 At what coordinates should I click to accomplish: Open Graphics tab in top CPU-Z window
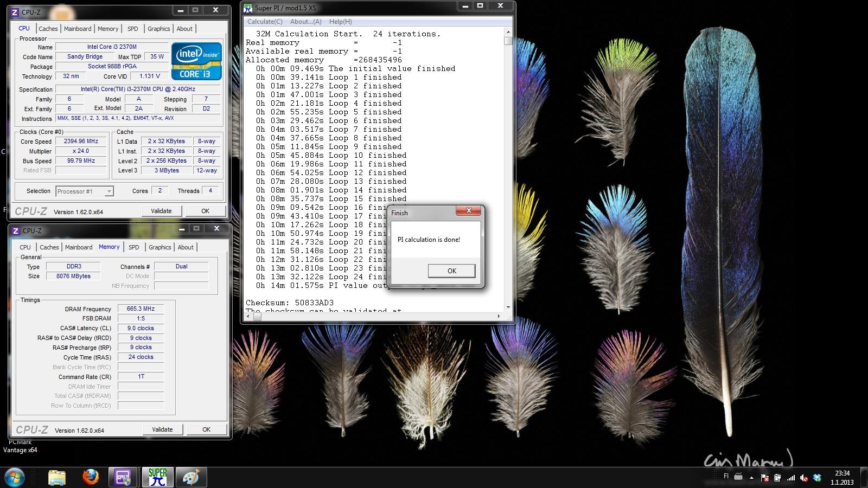[x=159, y=29]
